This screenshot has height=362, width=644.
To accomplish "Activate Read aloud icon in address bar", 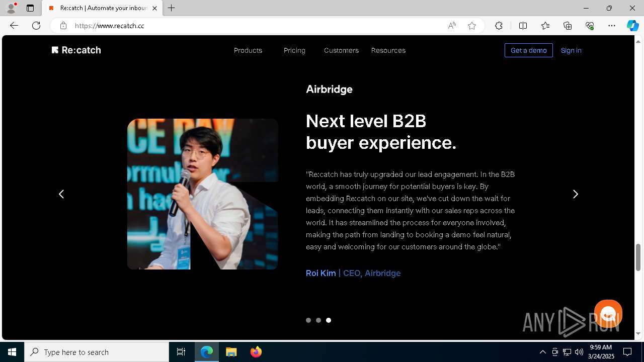I will pos(452,26).
